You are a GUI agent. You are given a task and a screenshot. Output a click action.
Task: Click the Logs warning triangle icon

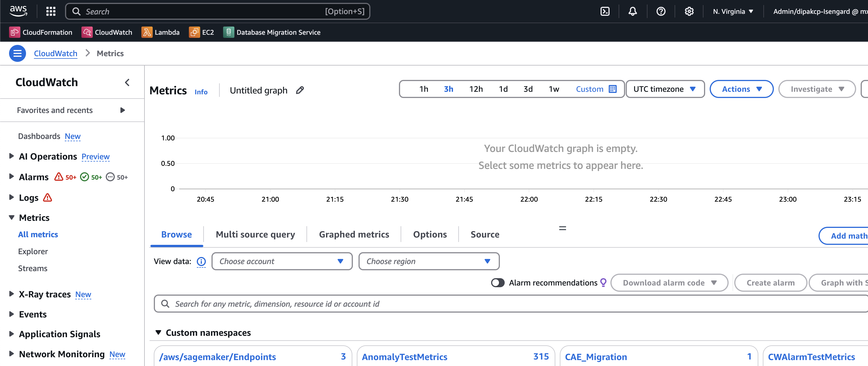[47, 197]
